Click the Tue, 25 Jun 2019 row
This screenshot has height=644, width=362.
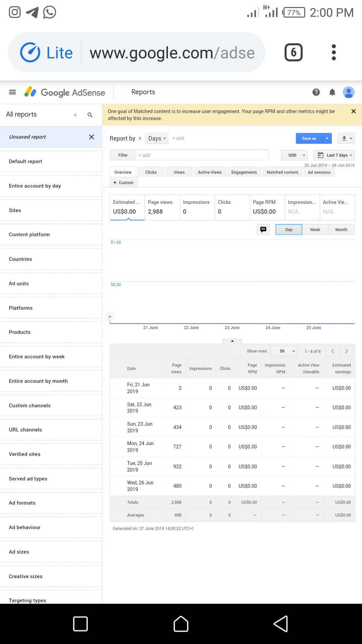[232, 467]
